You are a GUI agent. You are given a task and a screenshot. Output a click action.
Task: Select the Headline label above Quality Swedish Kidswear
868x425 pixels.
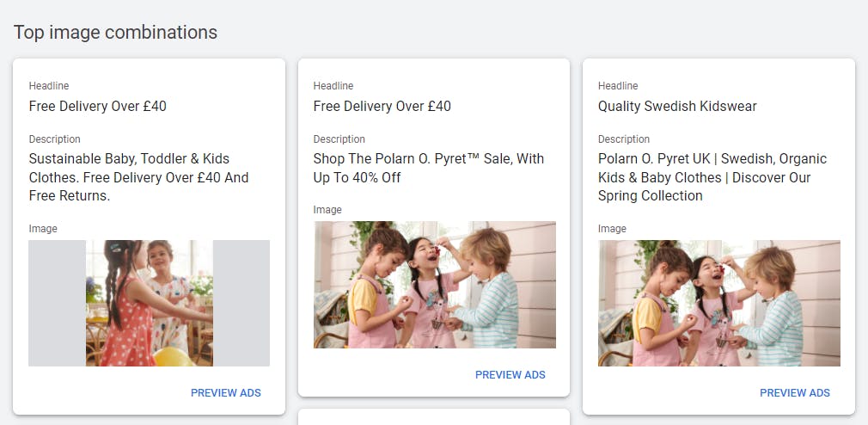click(x=618, y=86)
